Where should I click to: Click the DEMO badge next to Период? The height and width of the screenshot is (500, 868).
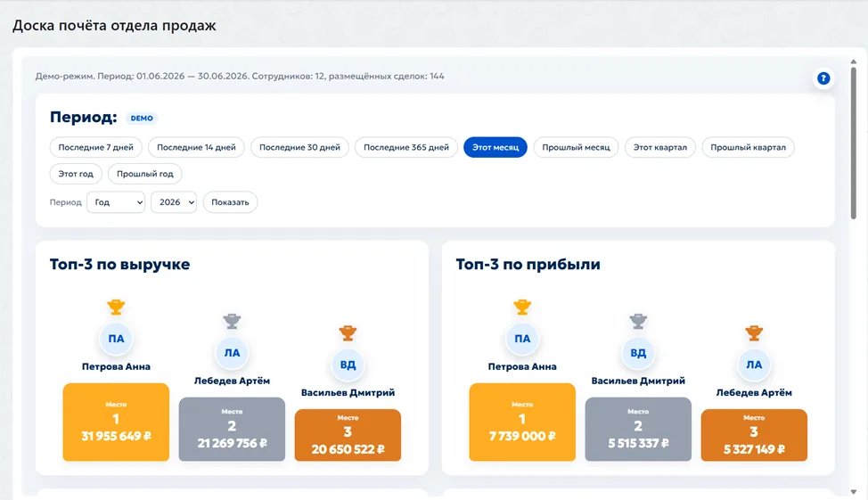142,118
